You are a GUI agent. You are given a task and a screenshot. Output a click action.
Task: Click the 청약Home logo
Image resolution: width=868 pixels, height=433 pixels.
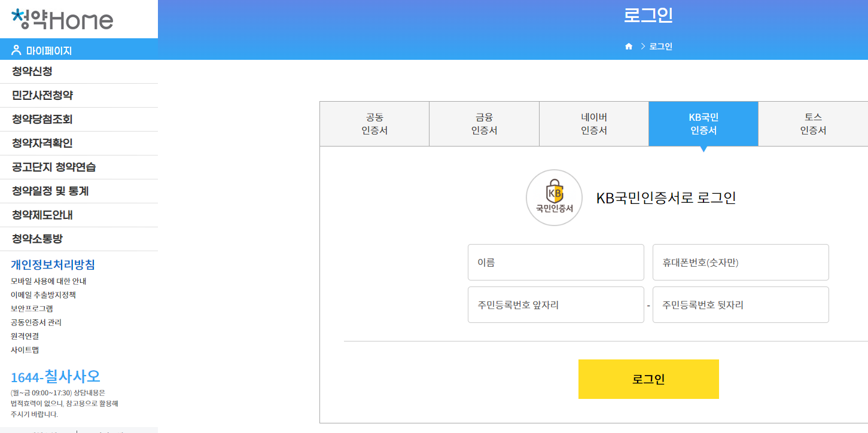tap(62, 20)
